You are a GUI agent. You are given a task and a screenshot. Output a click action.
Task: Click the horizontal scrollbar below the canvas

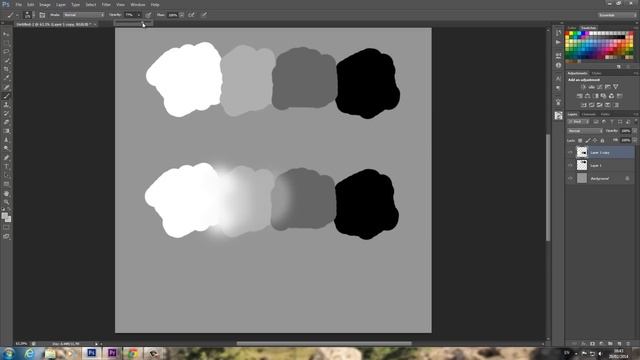(324, 344)
